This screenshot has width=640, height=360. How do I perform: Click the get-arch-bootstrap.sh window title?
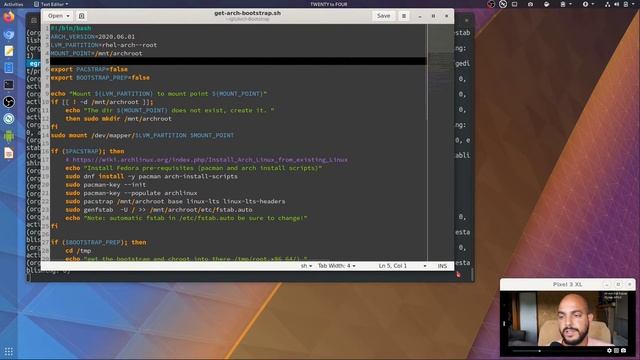coord(247,13)
